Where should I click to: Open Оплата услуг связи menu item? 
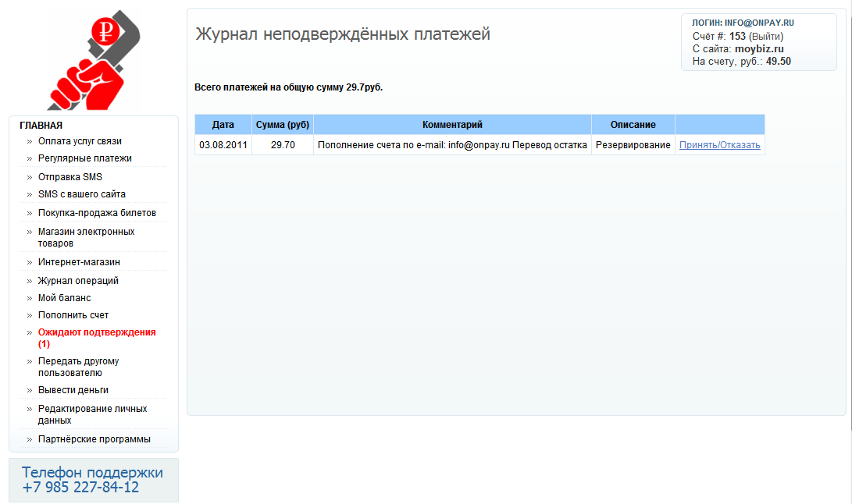pyautogui.click(x=80, y=141)
